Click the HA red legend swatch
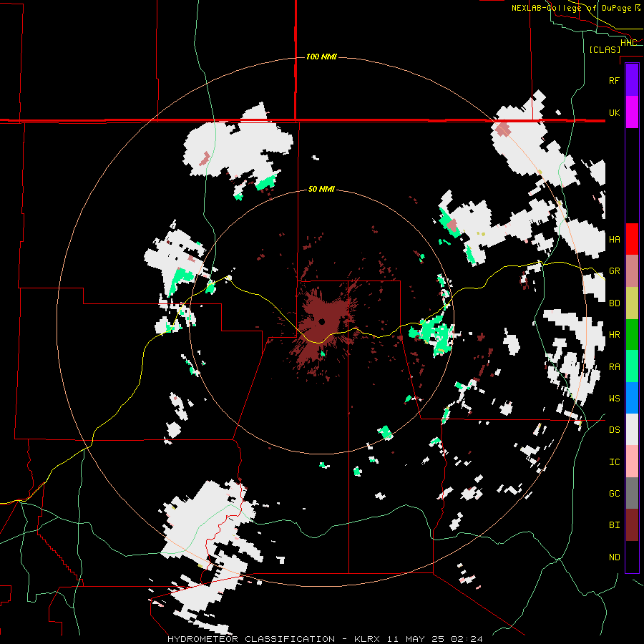Image resolution: width=644 pixels, height=644 pixels. [x=632, y=239]
